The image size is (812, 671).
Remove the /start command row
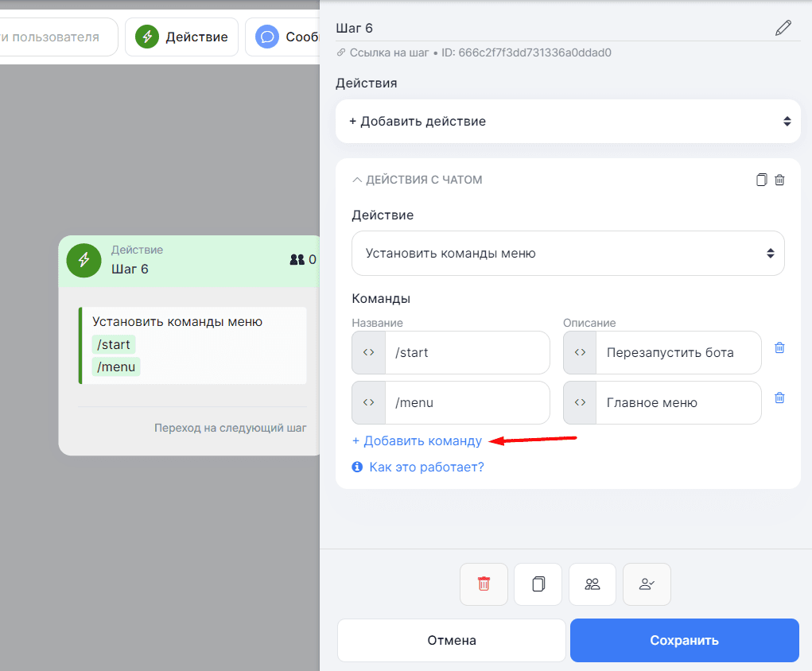click(779, 347)
